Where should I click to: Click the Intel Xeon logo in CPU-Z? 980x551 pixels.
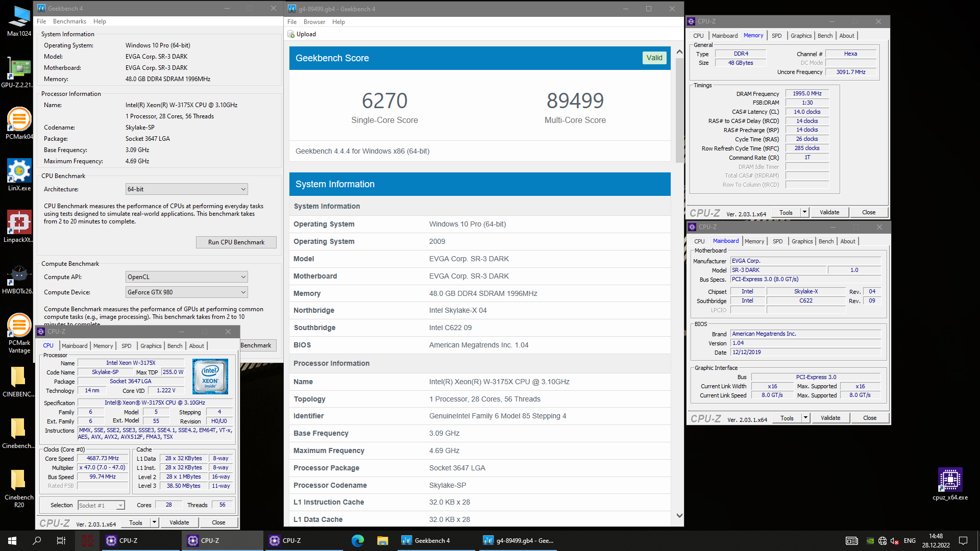[x=210, y=377]
